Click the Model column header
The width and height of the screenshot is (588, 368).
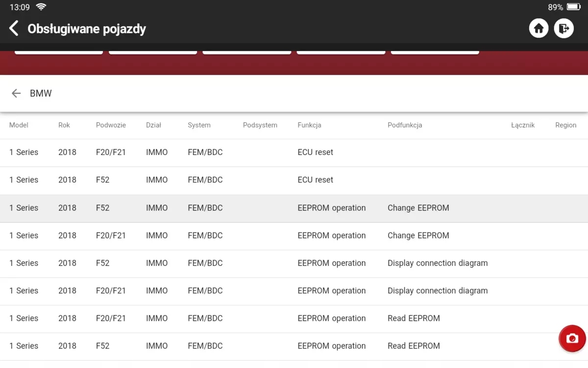coord(19,125)
